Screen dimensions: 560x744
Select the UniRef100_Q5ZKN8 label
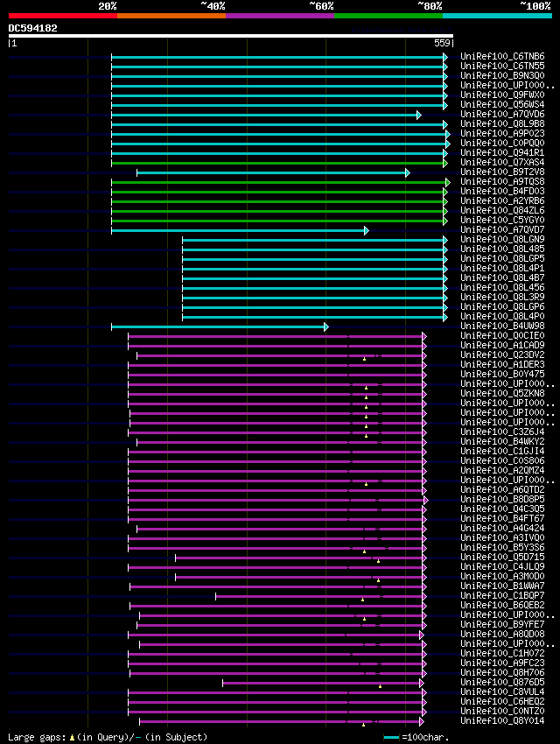point(502,393)
